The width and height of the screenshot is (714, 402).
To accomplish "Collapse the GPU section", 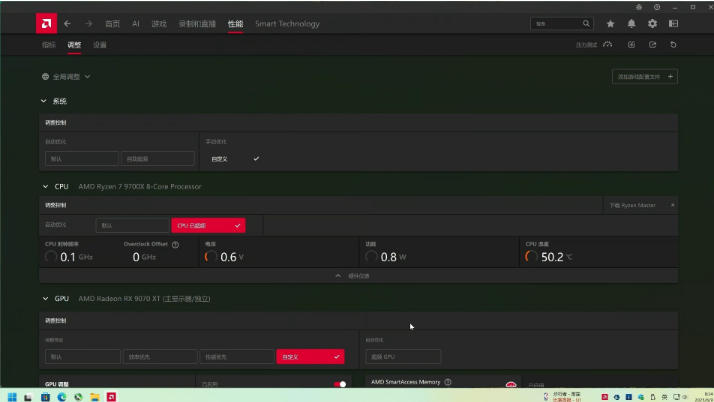I will click(x=45, y=299).
